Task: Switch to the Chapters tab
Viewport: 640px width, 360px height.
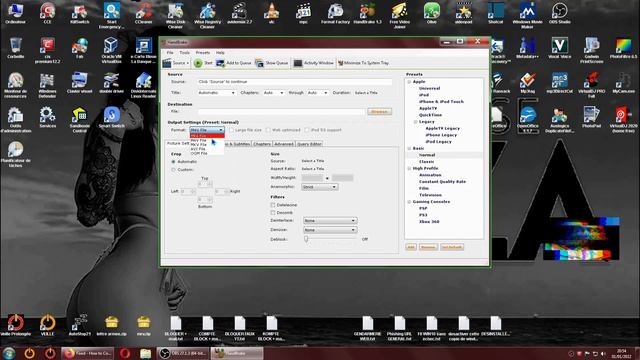Action: pos(262,144)
